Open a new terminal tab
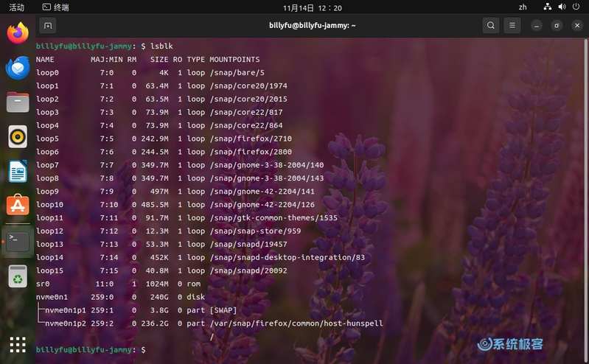The height and width of the screenshot is (364, 589). tap(48, 26)
